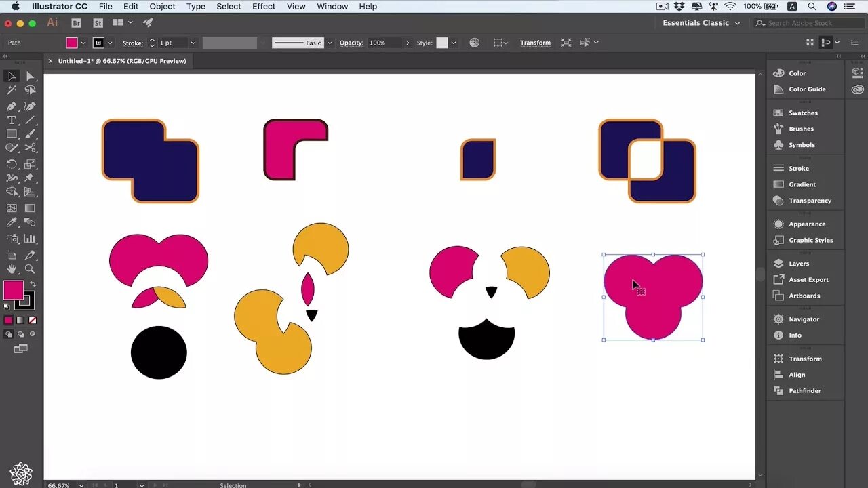Viewport: 868px width, 488px height.
Task: Select the Type tool
Action: [12, 121]
